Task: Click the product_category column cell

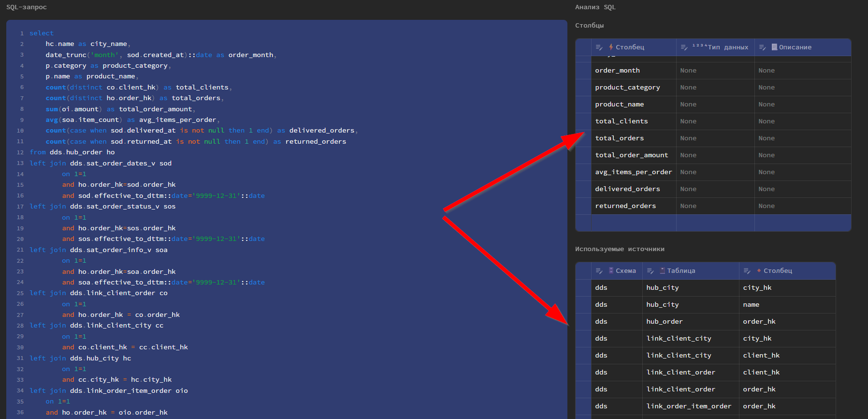Action: (634, 88)
